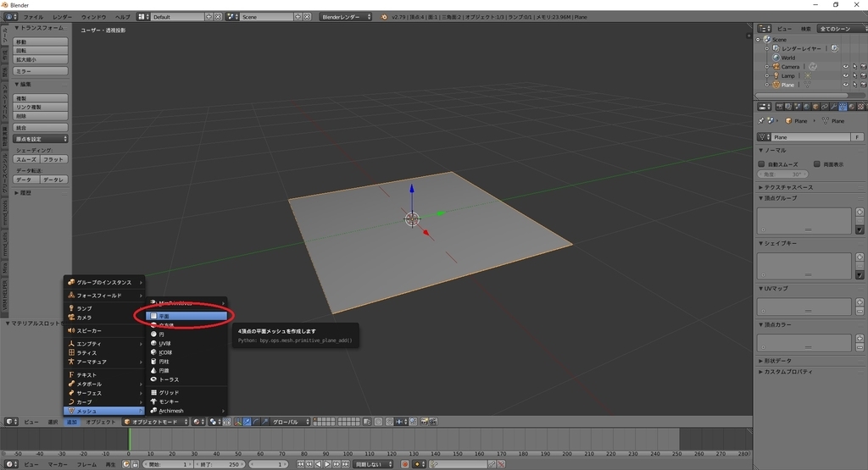Open the ヘルプ menu
The width and height of the screenshot is (868, 470).
point(122,17)
